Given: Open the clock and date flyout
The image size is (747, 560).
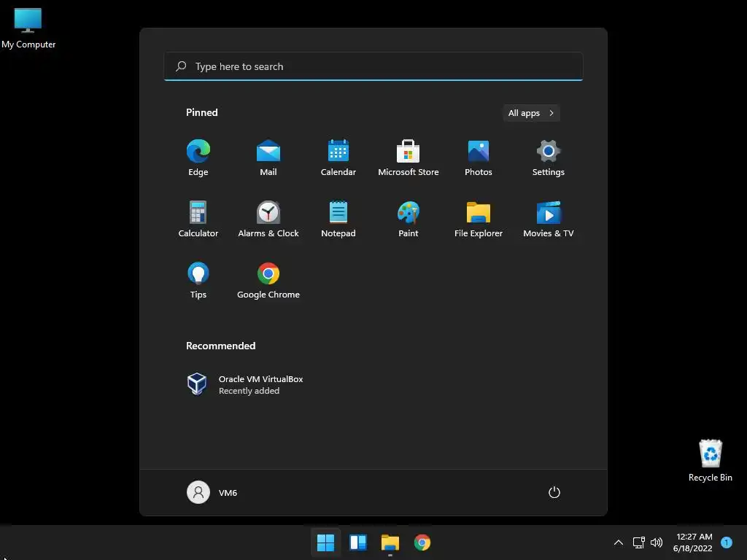Looking at the screenshot, I should coord(693,542).
